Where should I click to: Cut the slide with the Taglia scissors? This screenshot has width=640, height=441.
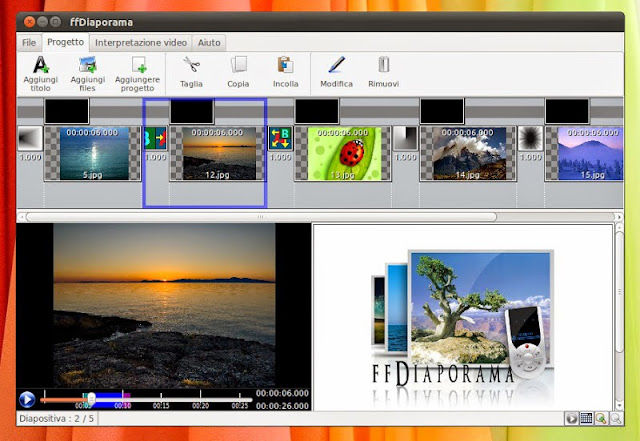pos(191,65)
